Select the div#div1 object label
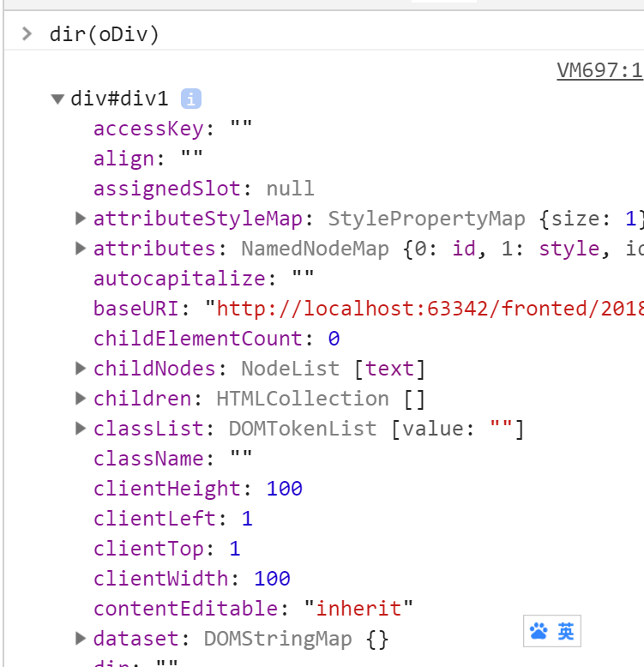This screenshot has width=644, height=667. pyautogui.click(x=119, y=99)
